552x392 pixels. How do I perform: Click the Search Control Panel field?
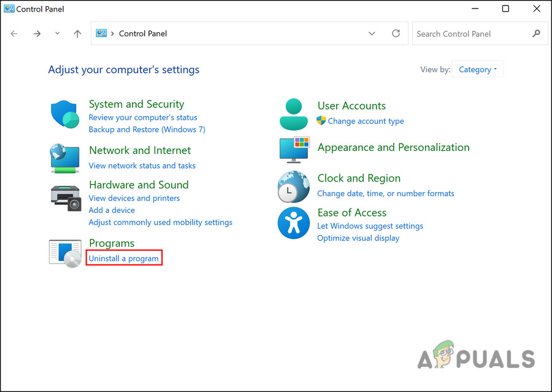pos(472,34)
